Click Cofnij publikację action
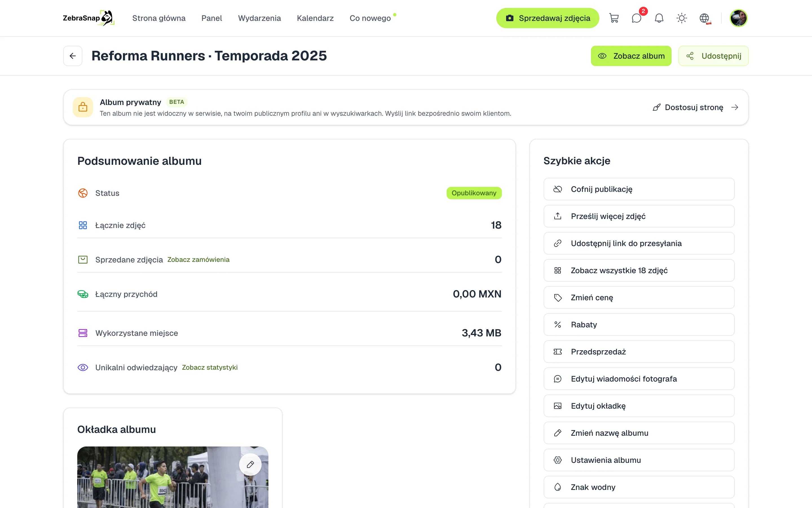Image resolution: width=812 pixels, height=508 pixels. (x=639, y=189)
